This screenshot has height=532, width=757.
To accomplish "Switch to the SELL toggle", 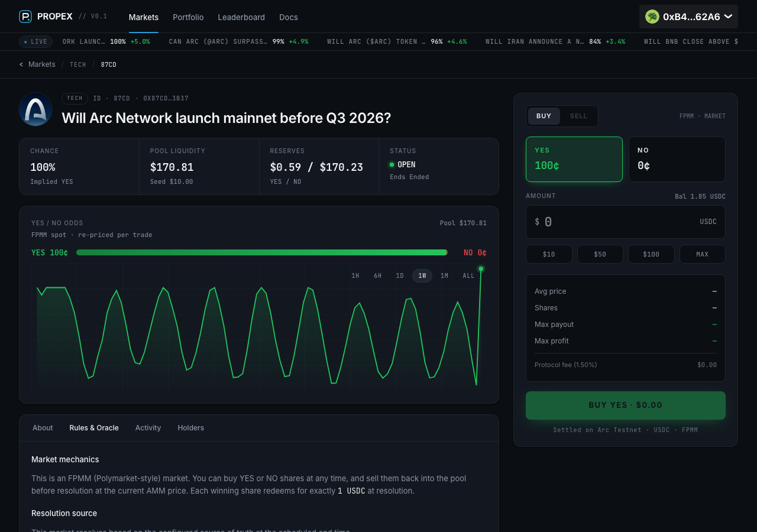I will pyautogui.click(x=578, y=116).
